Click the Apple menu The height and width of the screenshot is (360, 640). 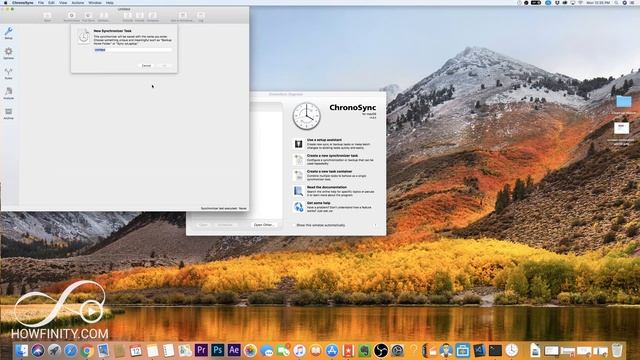5,2
